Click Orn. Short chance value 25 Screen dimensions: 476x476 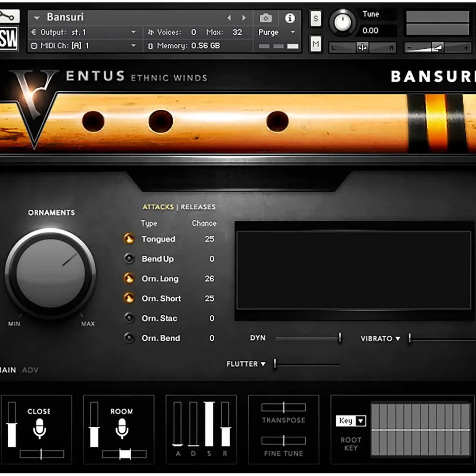(209, 298)
